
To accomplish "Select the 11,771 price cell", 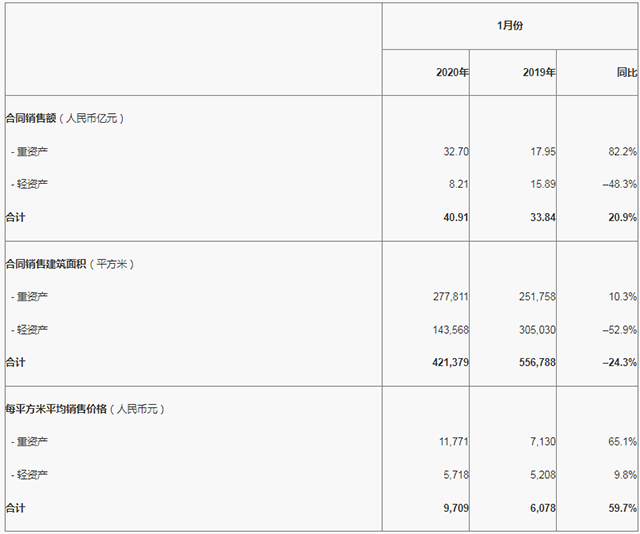I will [x=452, y=441].
